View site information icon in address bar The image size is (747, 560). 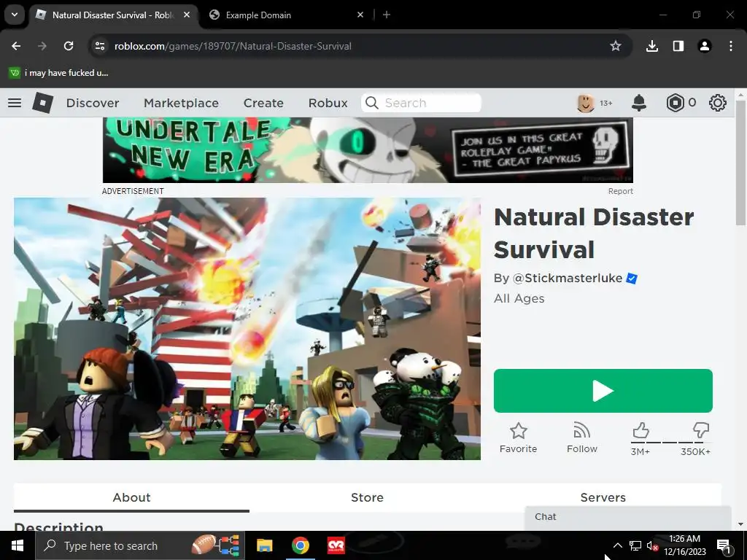tap(100, 46)
